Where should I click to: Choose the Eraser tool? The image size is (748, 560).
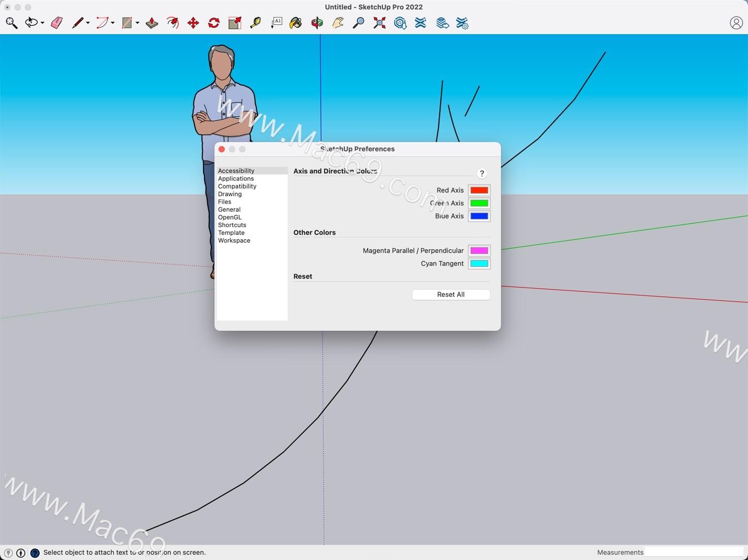click(x=56, y=23)
